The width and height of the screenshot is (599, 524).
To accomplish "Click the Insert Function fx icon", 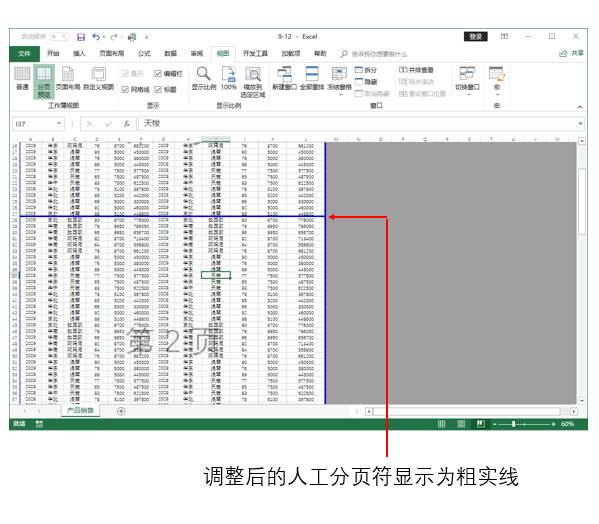I will click(x=127, y=124).
